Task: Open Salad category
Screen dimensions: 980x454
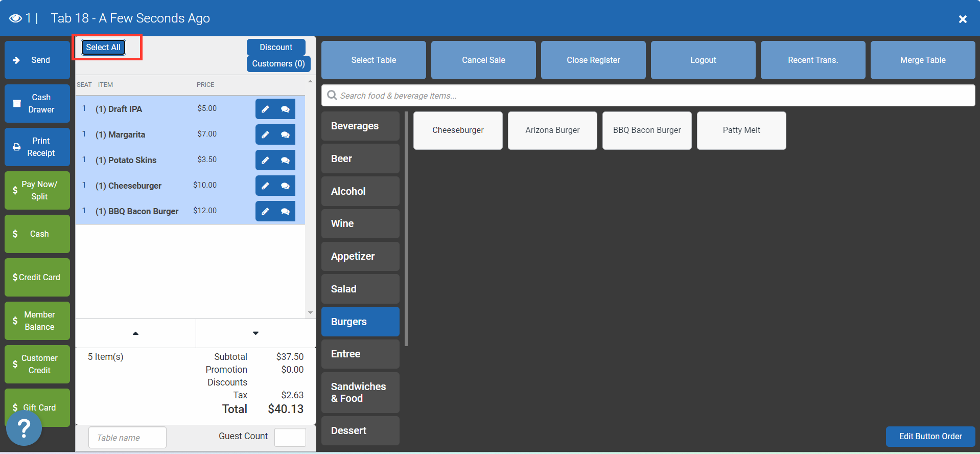Action: pos(360,289)
